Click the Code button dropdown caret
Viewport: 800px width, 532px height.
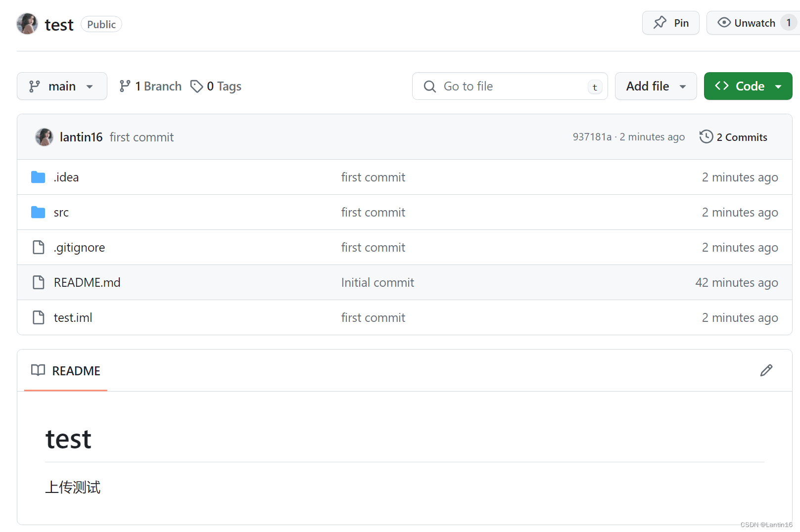pyautogui.click(x=778, y=87)
